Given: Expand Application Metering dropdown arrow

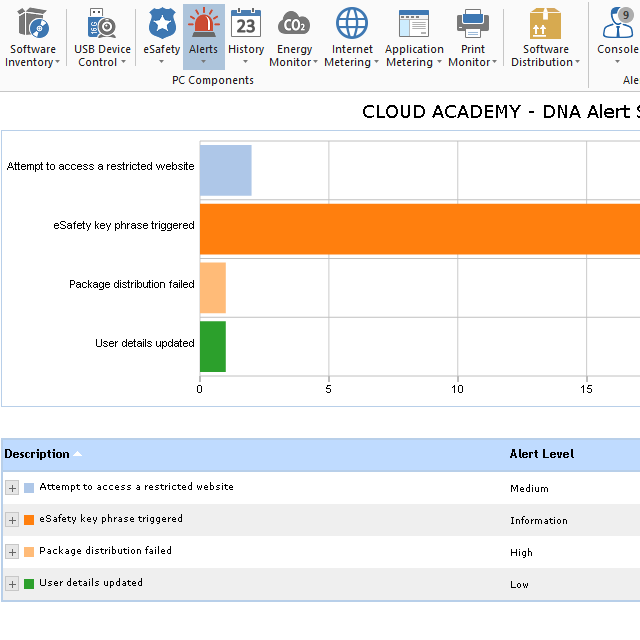Looking at the screenshot, I should [x=440, y=62].
